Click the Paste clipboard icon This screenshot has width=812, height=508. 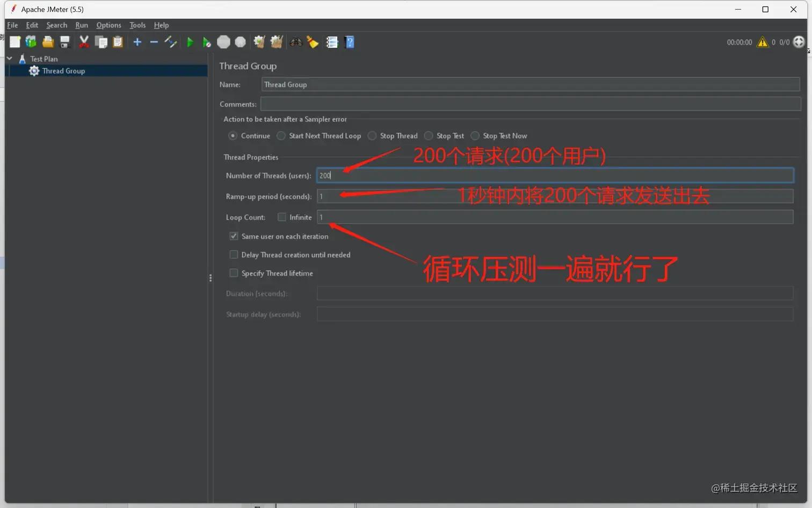click(x=118, y=42)
